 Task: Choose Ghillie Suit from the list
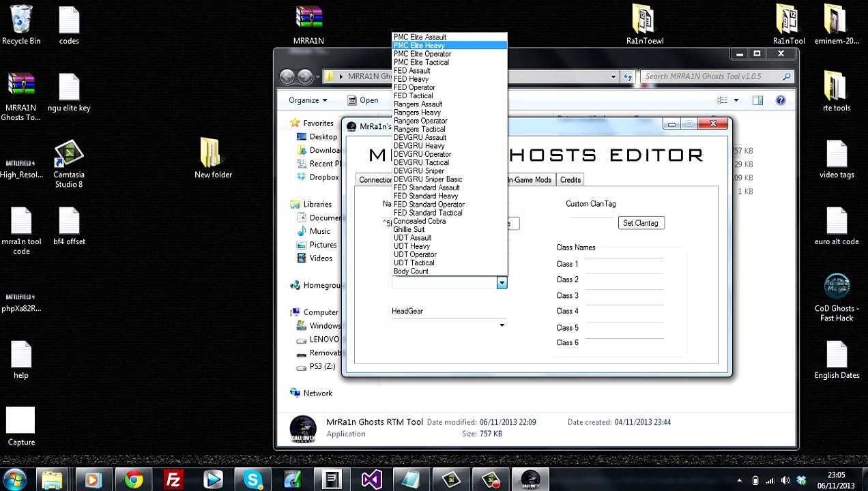click(450, 230)
